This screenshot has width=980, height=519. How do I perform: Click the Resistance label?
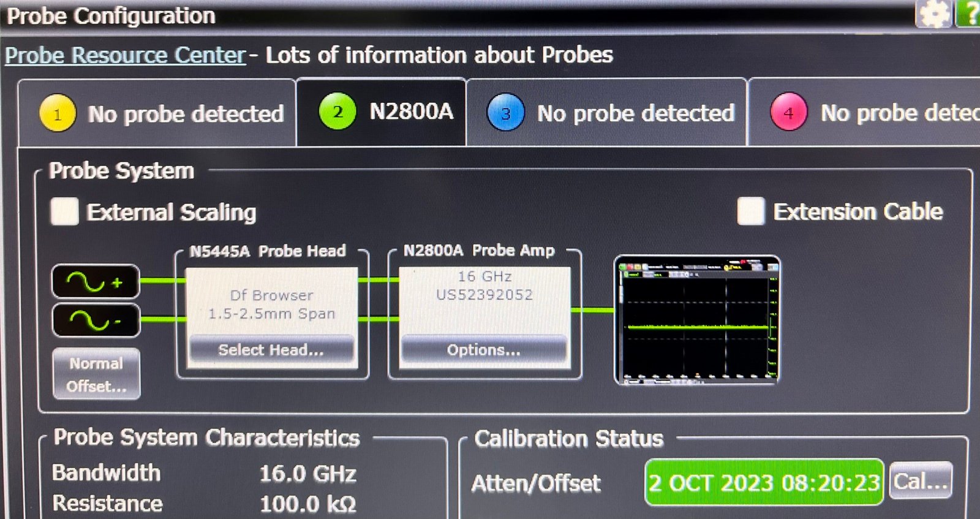(108, 503)
